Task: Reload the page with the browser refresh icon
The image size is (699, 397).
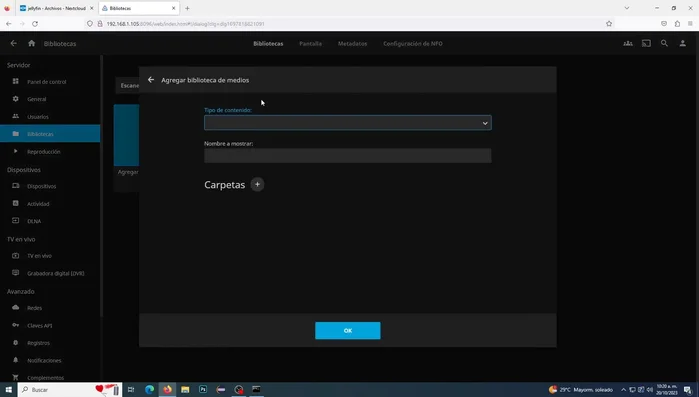Action: click(x=35, y=24)
